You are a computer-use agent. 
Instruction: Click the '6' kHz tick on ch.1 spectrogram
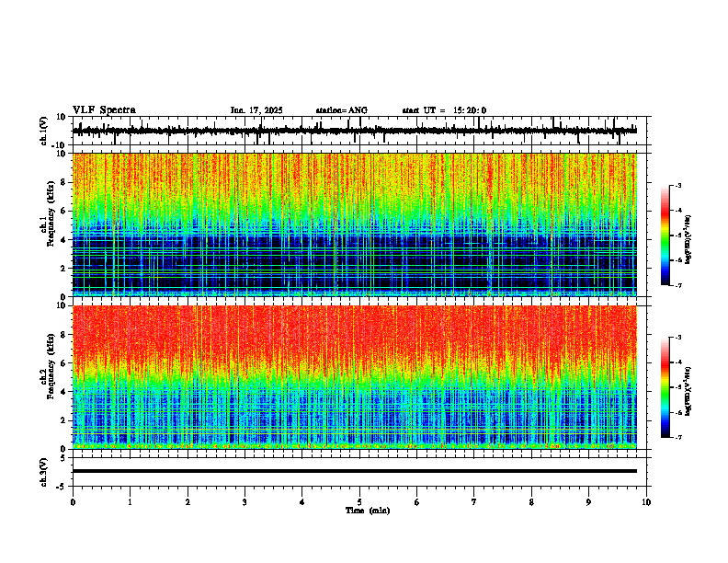click(x=63, y=212)
